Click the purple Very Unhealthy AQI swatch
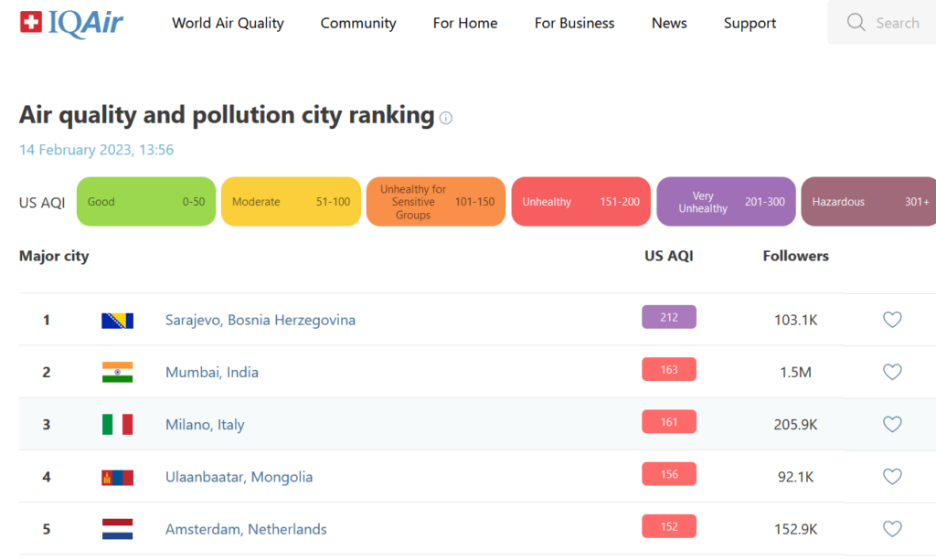 click(726, 202)
